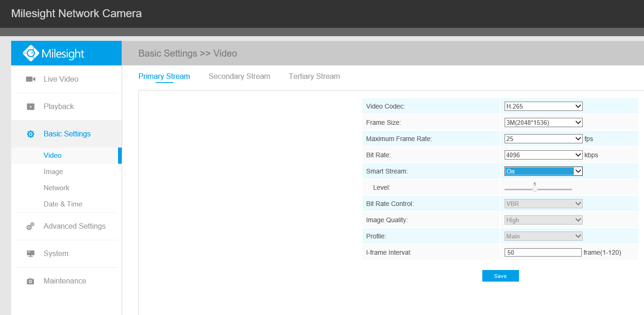644x315 pixels.
Task: Select the Live Video camera icon
Action: tap(30, 79)
